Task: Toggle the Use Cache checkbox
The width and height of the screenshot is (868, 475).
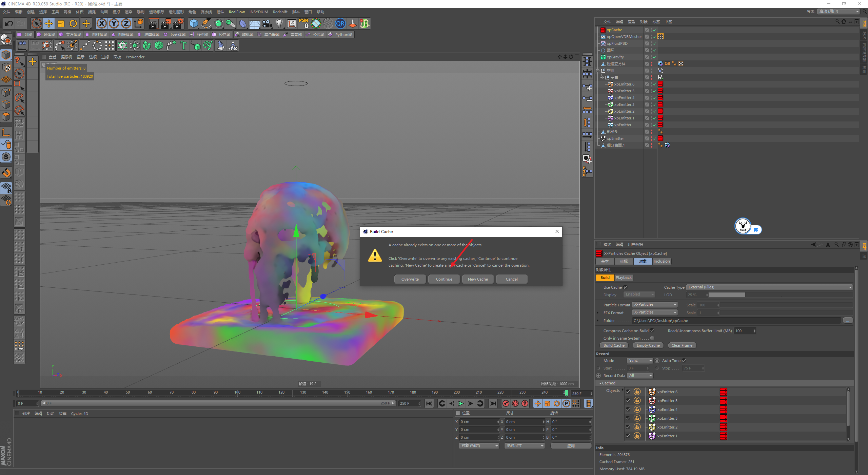Action: [625, 287]
